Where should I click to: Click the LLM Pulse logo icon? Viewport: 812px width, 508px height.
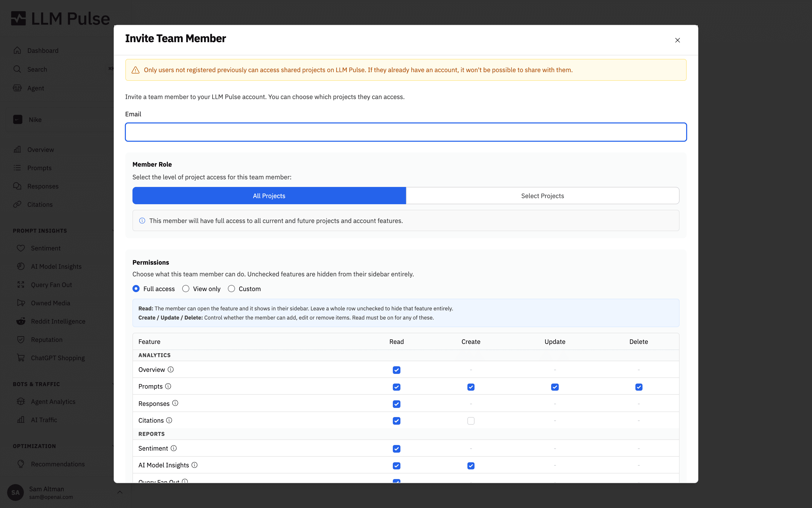pos(19,19)
